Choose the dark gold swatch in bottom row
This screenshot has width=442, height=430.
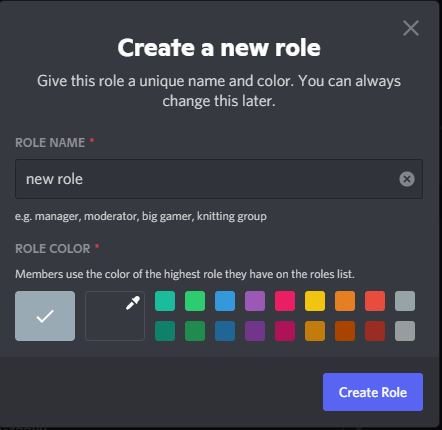click(x=315, y=331)
